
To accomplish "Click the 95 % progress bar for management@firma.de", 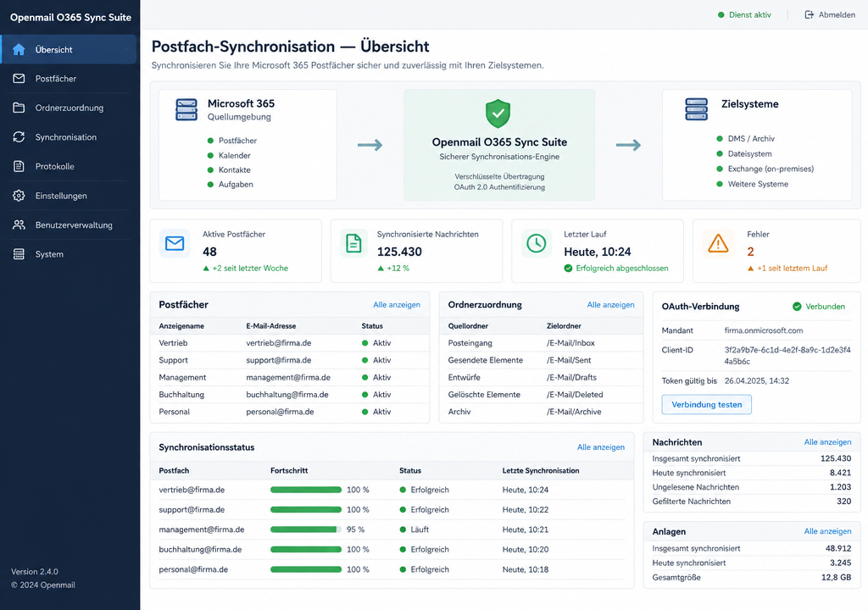I will pyautogui.click(x=305, y=530).
